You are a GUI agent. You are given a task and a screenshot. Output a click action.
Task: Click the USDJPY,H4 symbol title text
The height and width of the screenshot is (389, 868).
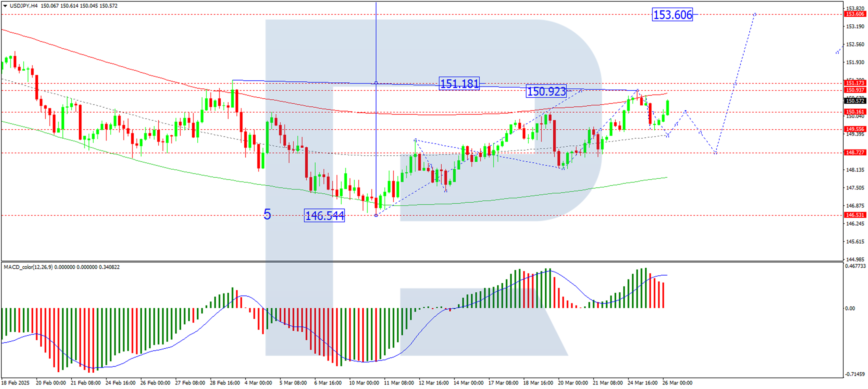click(x=24, y=6)
